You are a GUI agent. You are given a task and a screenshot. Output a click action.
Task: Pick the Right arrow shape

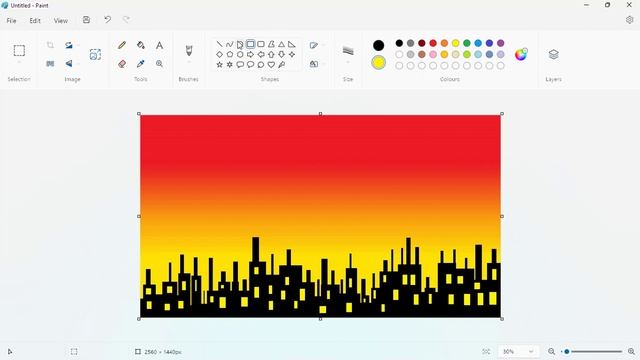[x=251, y=54]
